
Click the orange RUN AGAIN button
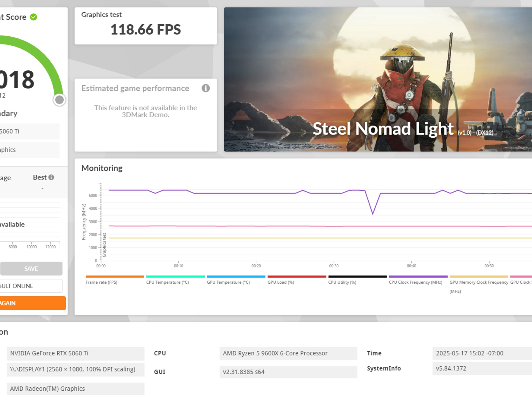pos(33,303)
